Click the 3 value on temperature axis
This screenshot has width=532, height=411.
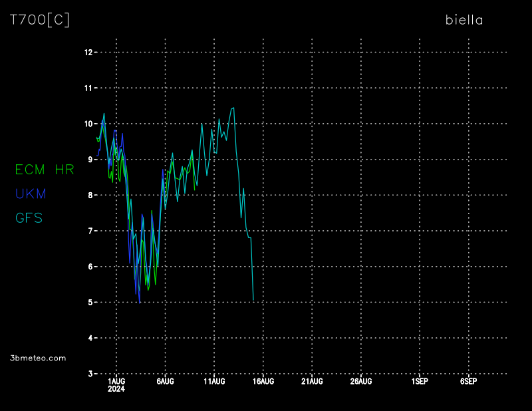pos(88,374)
